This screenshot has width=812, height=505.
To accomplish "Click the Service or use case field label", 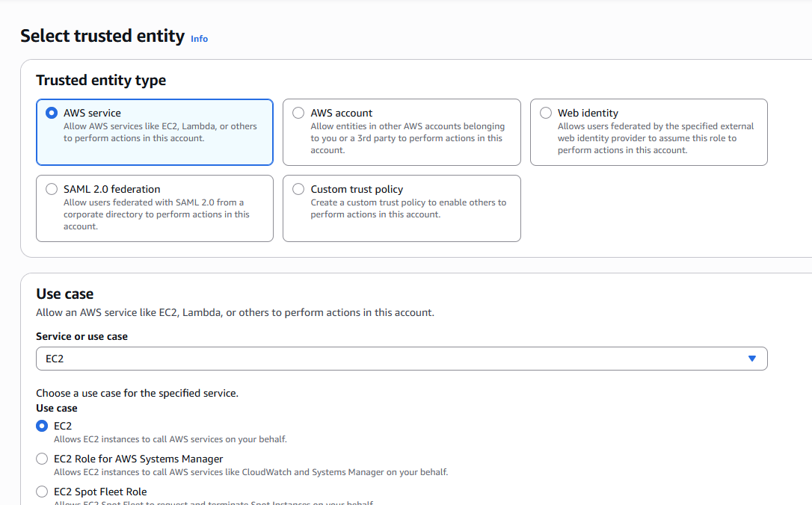I will click(x=81, y=336).
